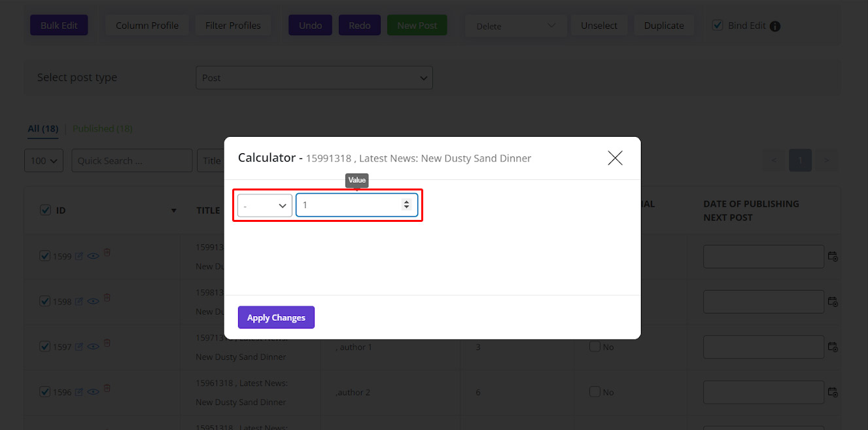Screen dimensions: 868x430
Task: Open the edit icon for post 1596
Action: [79, 392]
